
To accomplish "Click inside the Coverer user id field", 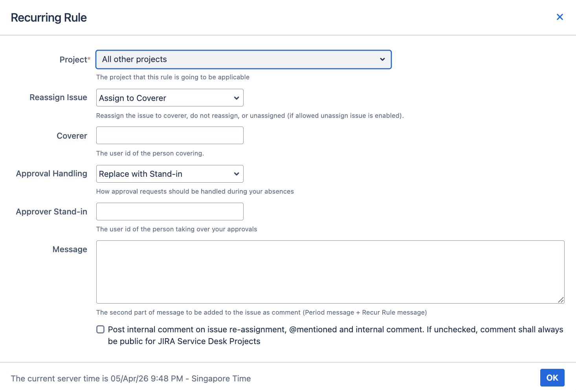I will click(169, 135).
